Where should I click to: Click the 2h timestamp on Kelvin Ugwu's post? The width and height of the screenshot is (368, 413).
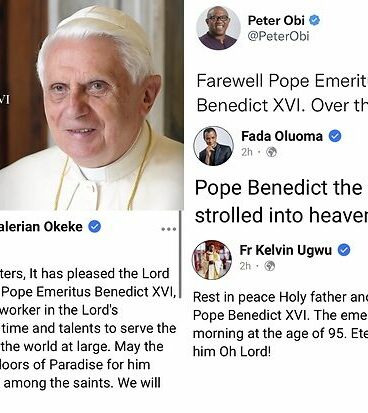(245, 266)
